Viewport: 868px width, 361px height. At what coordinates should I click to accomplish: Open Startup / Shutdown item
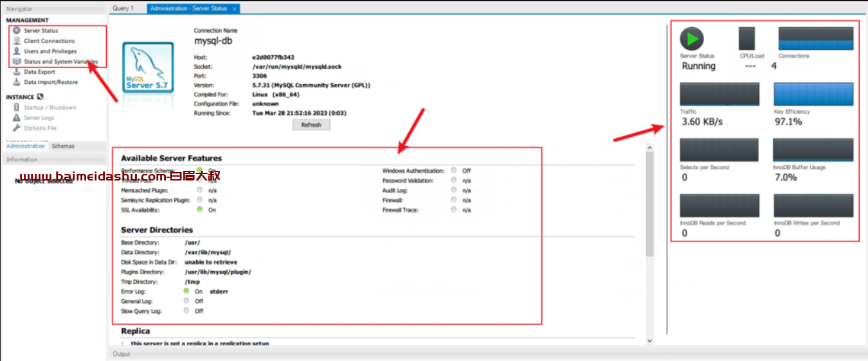[50, 107]
